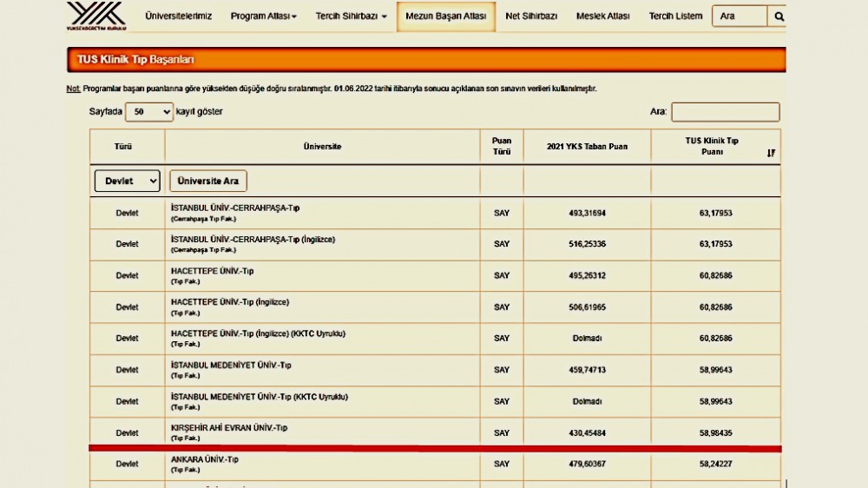
Task: Open HACETTEPE Tıp (İngilizce) (KKTC Uyruklu) link
Action: point(258,334)
